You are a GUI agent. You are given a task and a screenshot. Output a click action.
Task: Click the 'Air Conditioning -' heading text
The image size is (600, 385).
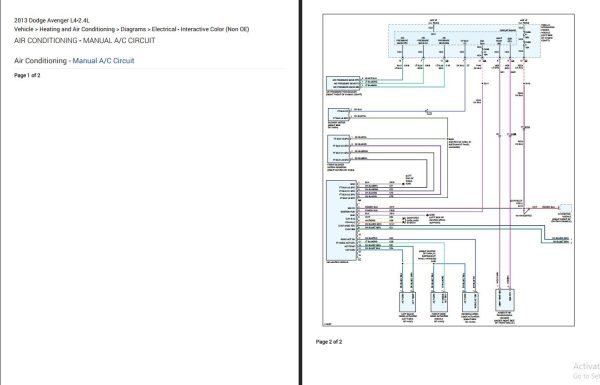[x=42, y=60]
